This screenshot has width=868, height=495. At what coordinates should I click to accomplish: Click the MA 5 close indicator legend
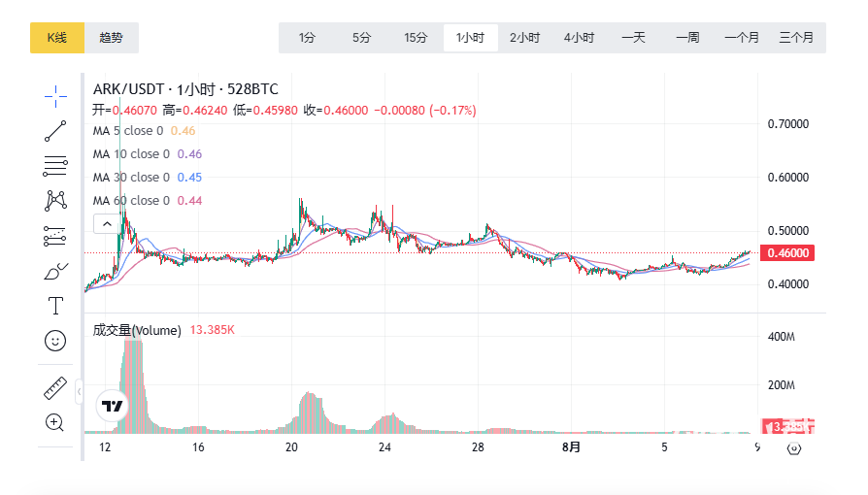[131, 131]
